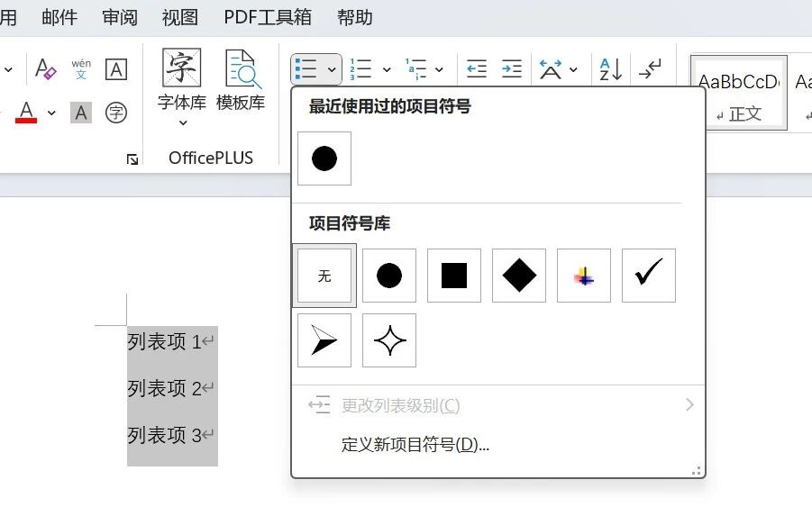The width and height of the screenshot is (812, 516).
Task: Increase paragraph indent
Action: (x=511, y=69)
